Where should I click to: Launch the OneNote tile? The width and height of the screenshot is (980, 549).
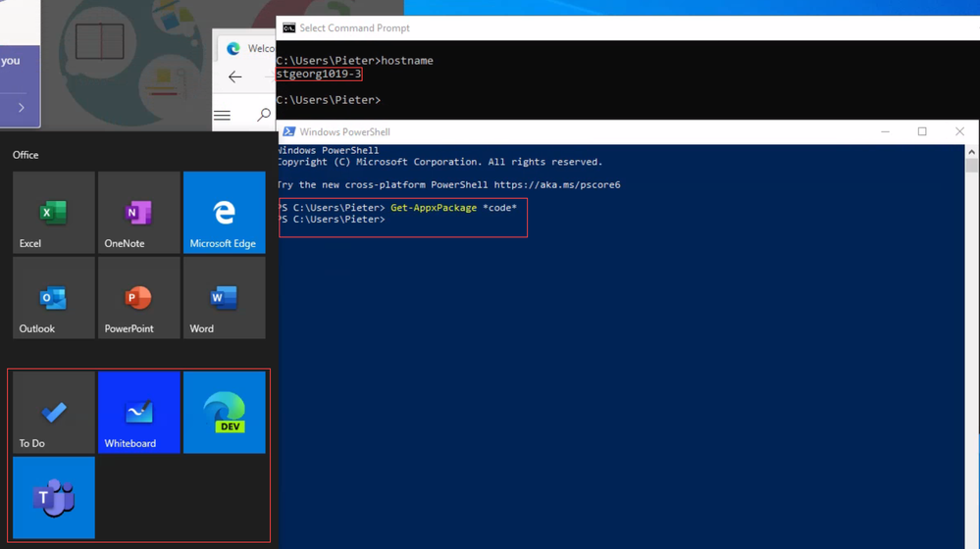point(138,213)
